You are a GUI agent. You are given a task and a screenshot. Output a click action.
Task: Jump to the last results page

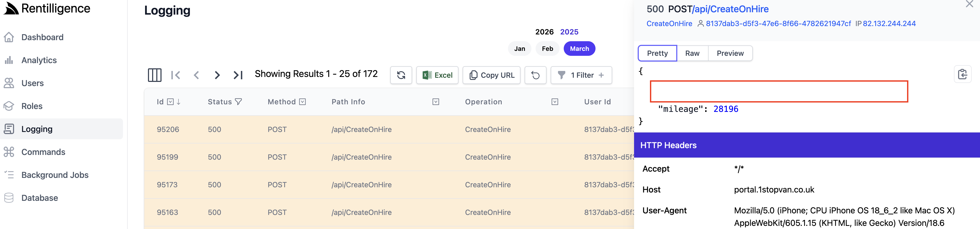tap(238, 75)
